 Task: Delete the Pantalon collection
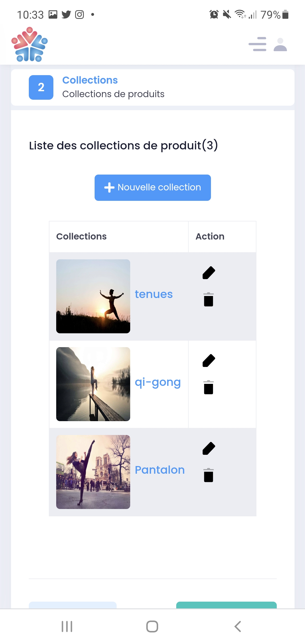(x=208, y=475)
